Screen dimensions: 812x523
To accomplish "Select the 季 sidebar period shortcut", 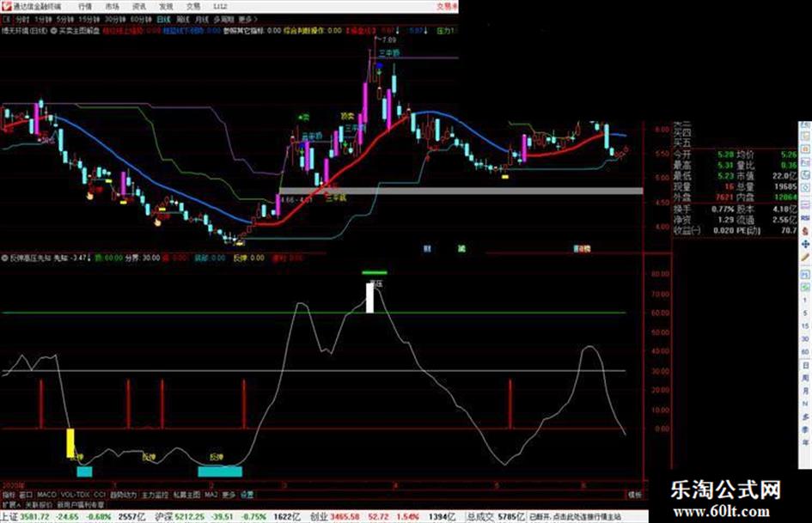I will point(805,430).
